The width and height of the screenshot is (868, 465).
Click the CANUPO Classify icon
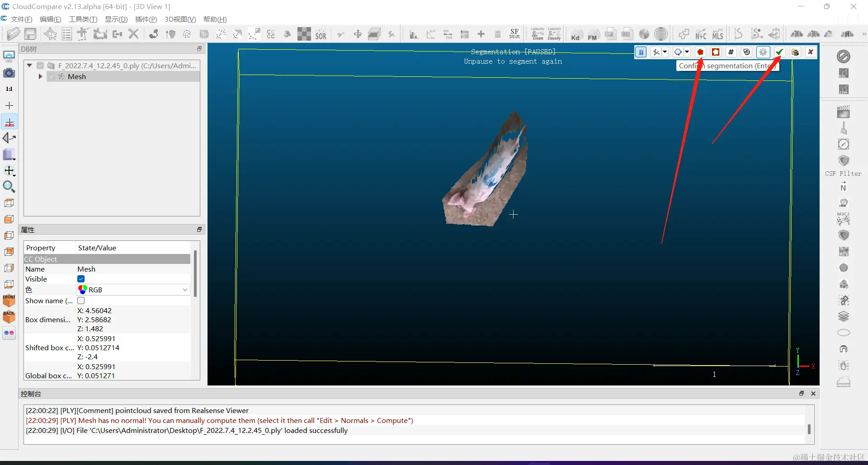tap(554, 34)
